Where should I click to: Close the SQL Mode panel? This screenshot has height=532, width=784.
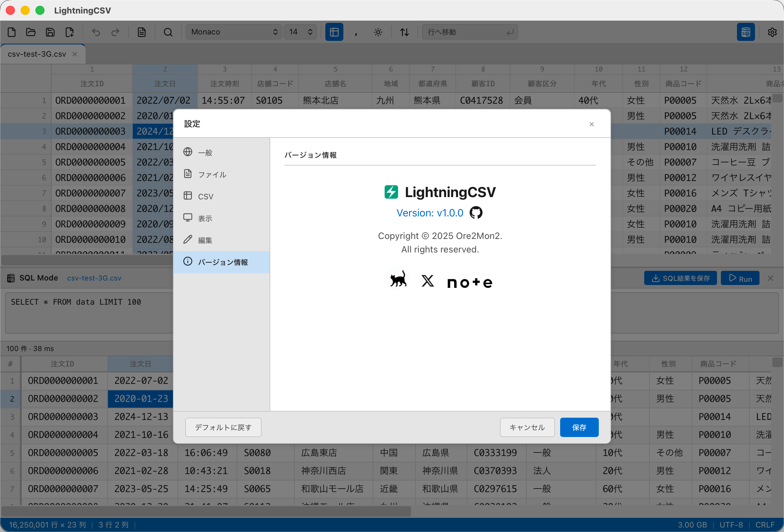770,278
